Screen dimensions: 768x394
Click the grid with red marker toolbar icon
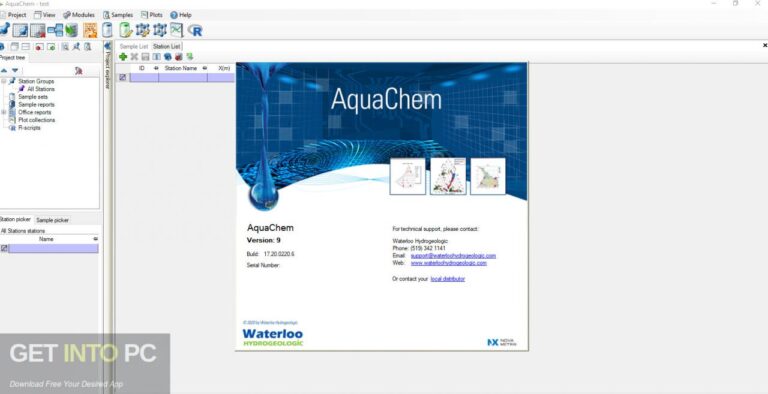pyautogui.click(x=38, y=30)
